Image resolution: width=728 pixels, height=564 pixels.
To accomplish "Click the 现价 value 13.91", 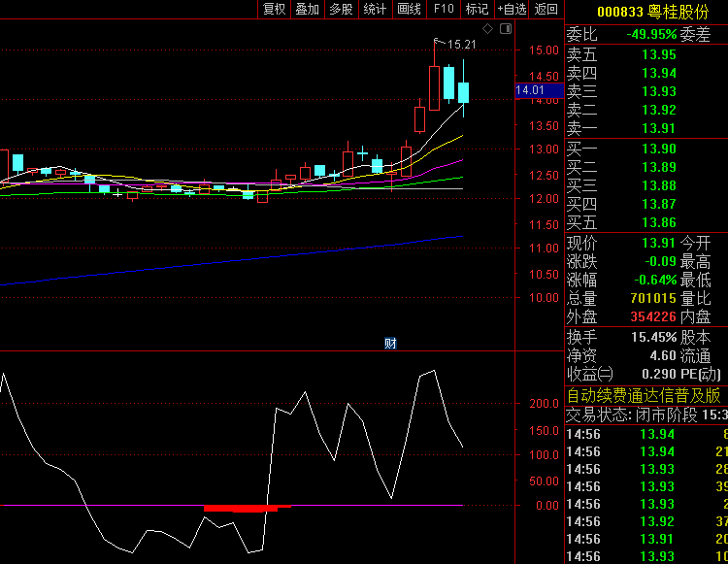I will coord(659,243).
